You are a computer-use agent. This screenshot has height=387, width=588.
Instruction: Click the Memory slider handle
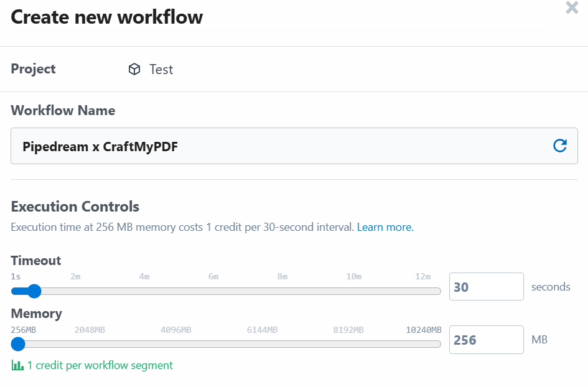click(x=18, y=344)
